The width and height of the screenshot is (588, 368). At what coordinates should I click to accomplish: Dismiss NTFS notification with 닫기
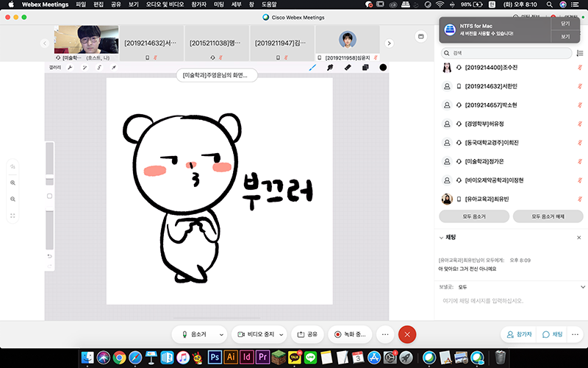565,24
